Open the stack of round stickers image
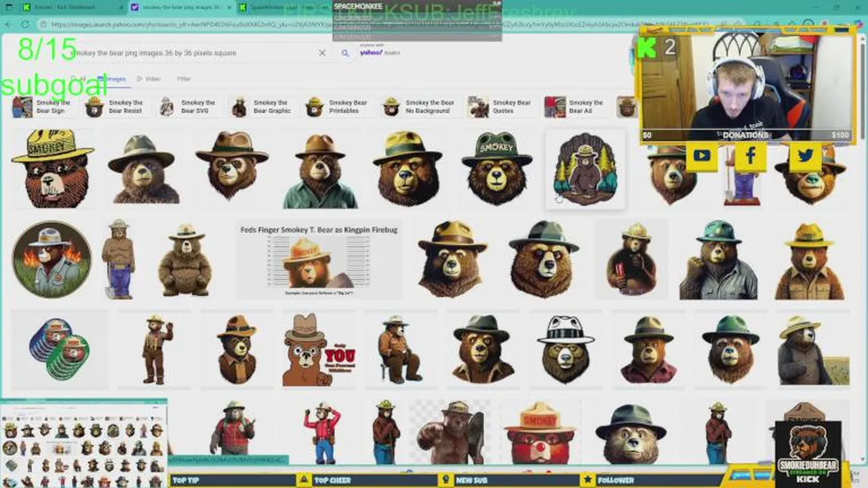868x488 pixels. coord(59,349)
